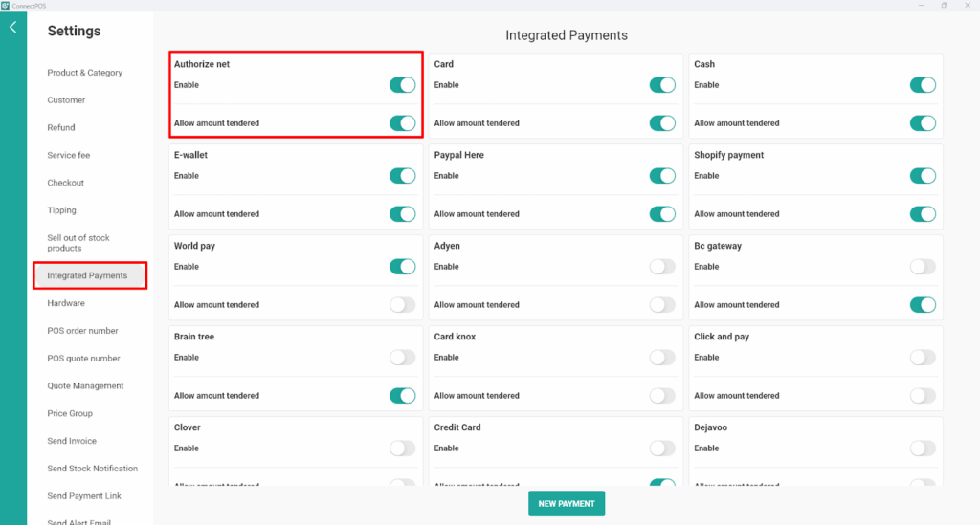980x525 pixels.
Task: Navigate to Quote Management settings
Action: [85, 386]
